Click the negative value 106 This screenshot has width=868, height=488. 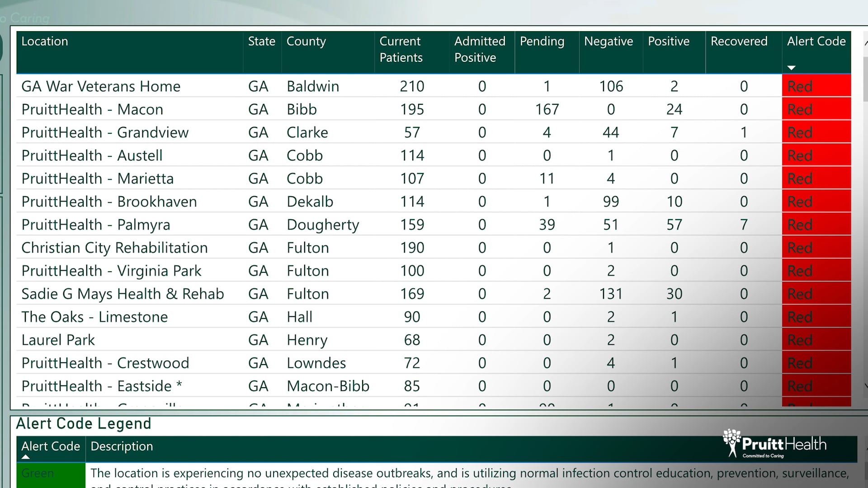tap(611, 86)
